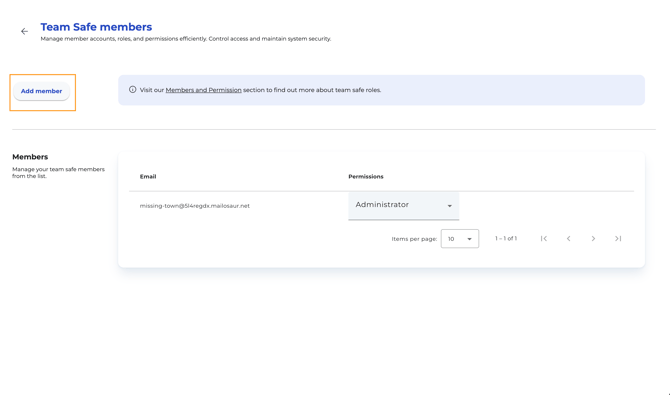
Task: Click the Email column header
Action: coord(148,177)
